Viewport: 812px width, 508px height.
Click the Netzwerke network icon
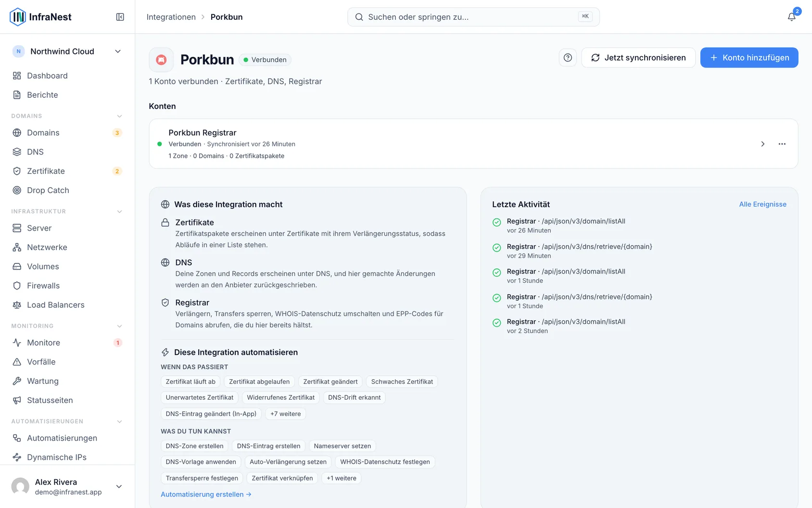coord(17,247)
